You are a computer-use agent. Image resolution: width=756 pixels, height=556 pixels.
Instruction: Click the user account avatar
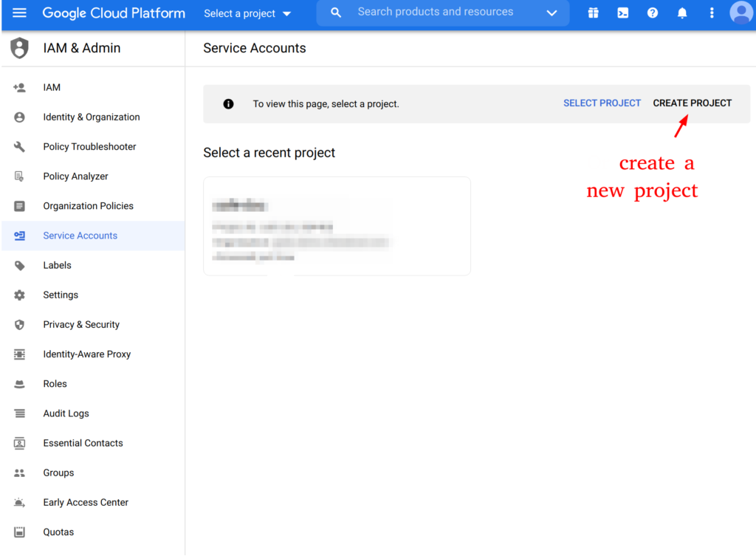(740, 13)
